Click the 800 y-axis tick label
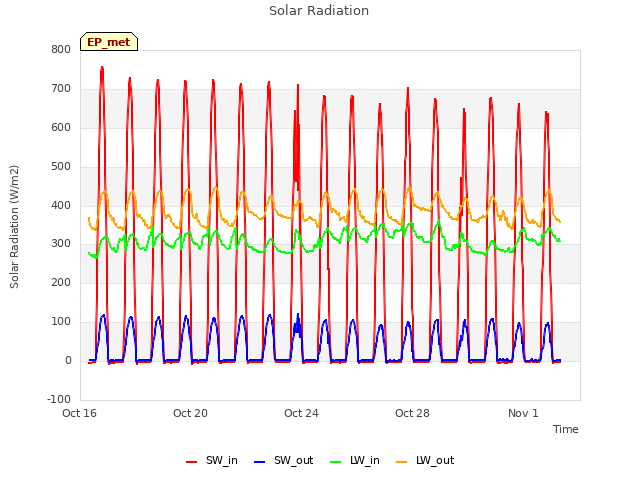The width and height of the screenshot is (640, 480). [61, 49]
